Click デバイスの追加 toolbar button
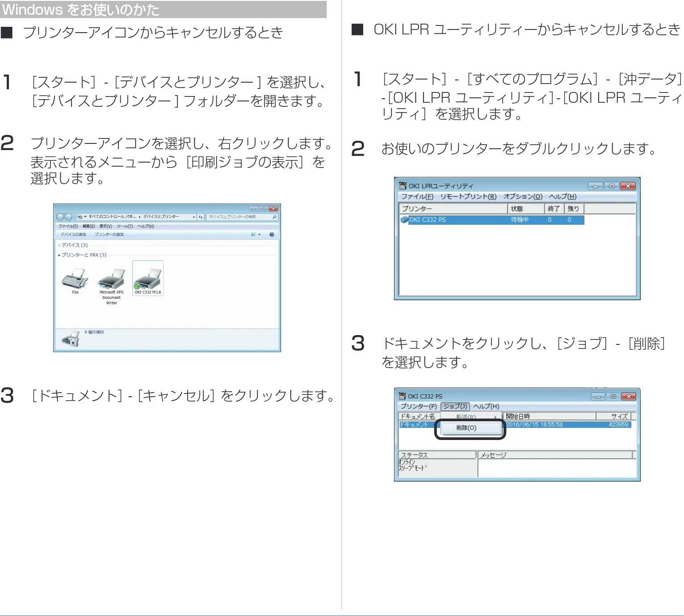Image resolution: width=684 pixels, height=616 pixels. [x=73, y=235]
